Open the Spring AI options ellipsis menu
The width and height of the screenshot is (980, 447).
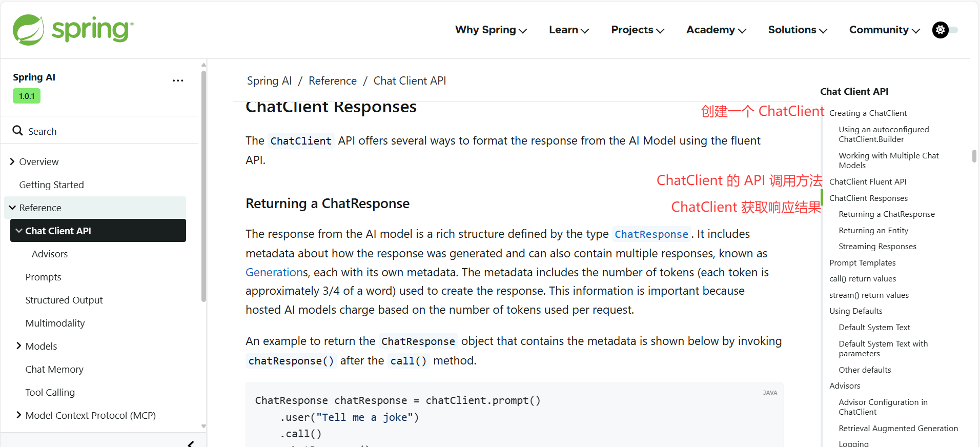(x=178, y=80)
